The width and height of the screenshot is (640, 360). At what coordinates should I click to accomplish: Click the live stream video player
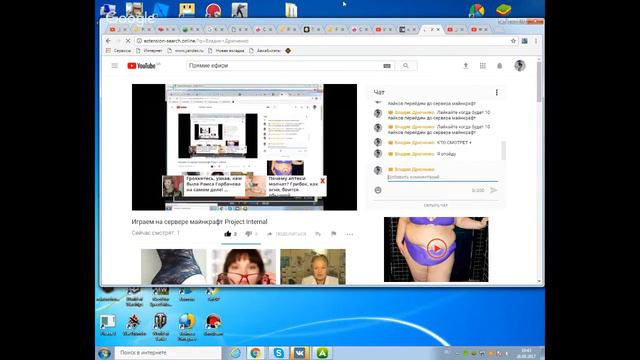(244, 147)
